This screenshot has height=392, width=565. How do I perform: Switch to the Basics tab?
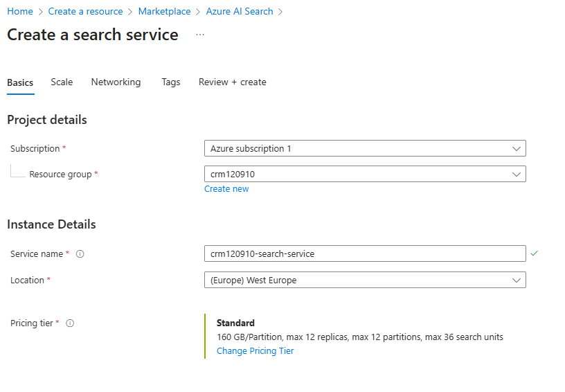(x=20, y=82)
